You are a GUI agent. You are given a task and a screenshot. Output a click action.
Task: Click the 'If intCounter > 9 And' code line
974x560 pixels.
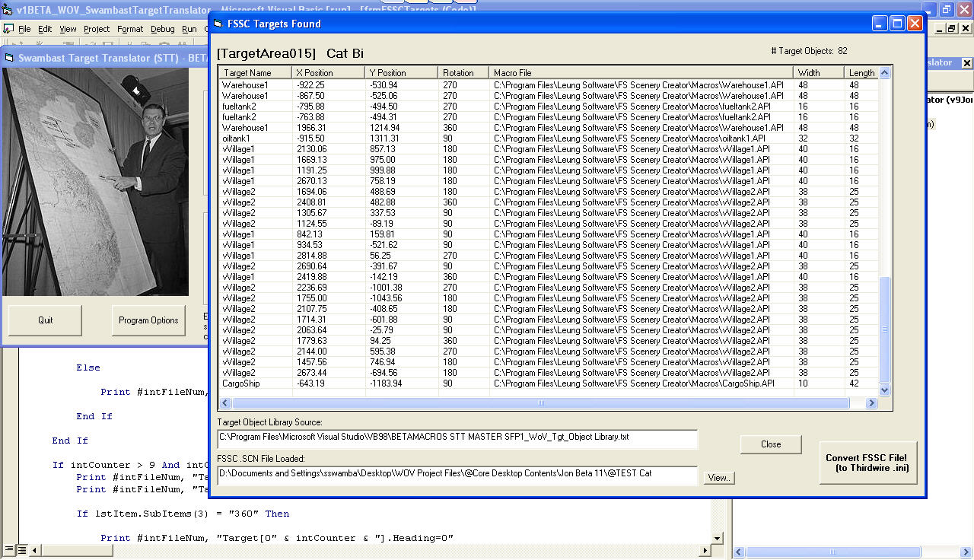(x=129, y=465)
